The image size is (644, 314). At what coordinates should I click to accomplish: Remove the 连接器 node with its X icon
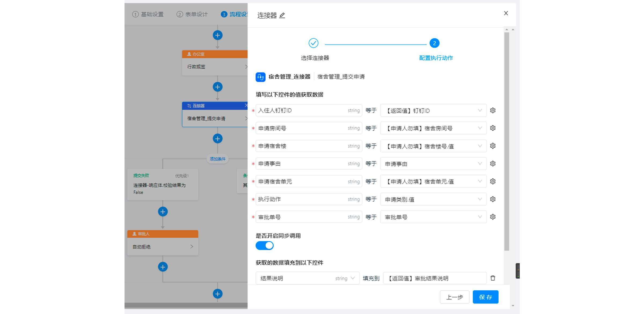pos(246,105)
